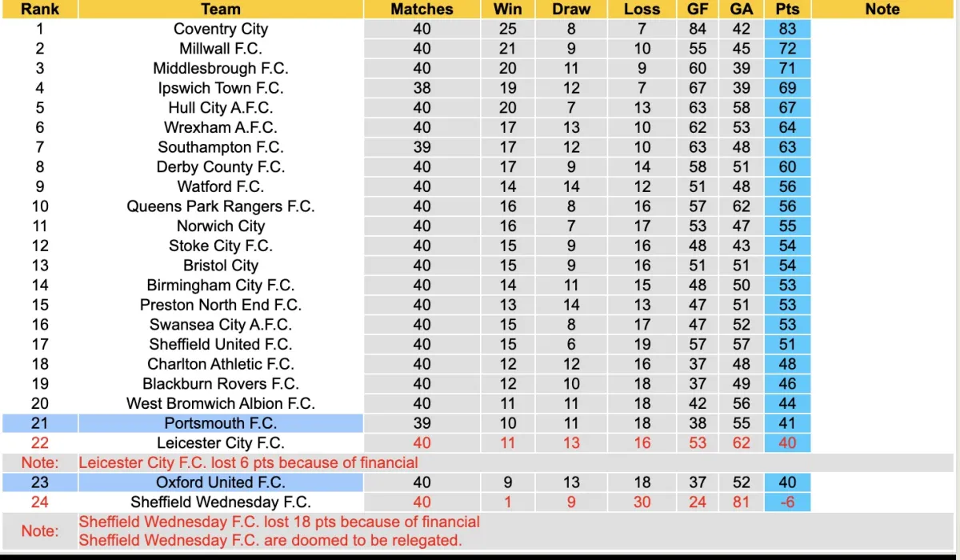960x560 pixels.
Task: Click the Leicester City 6 pts deduction note
Action: point(248,462)
